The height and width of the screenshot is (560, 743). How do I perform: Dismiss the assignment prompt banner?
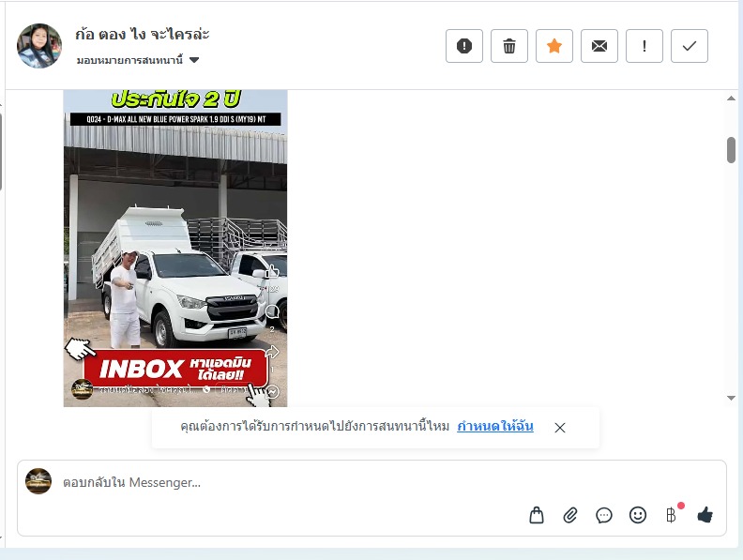click(x=560, y=428)
